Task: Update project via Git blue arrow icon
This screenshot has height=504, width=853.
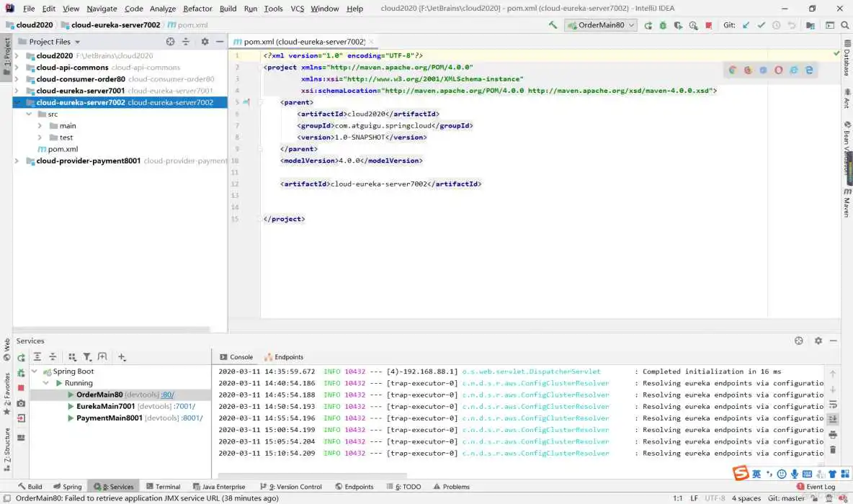Action: click(746, 24)
